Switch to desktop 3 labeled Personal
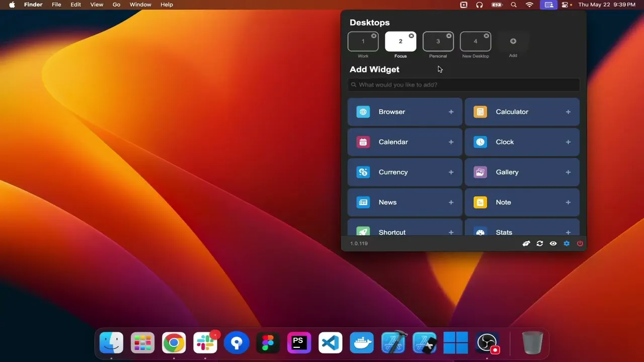 (438, 42)
